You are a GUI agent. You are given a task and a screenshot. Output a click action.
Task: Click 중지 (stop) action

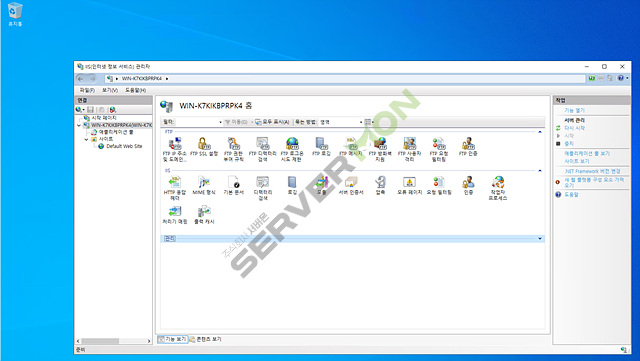[569, 143]
